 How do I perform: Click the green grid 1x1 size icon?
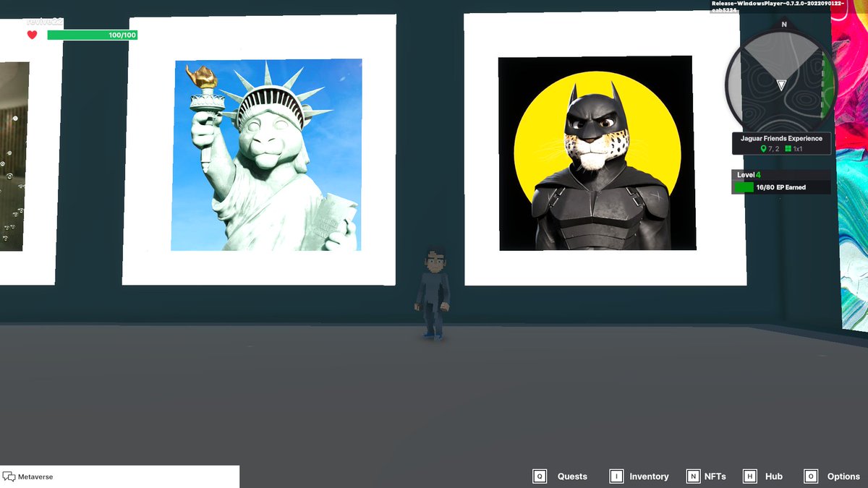coord(788,149)
